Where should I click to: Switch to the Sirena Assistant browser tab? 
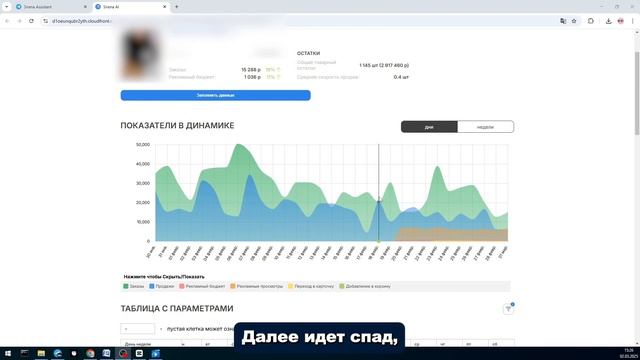click(x=51, y=7)
